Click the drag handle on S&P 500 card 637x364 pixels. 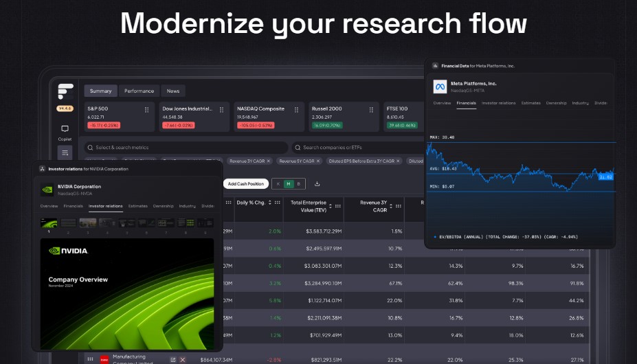(146, 110)
